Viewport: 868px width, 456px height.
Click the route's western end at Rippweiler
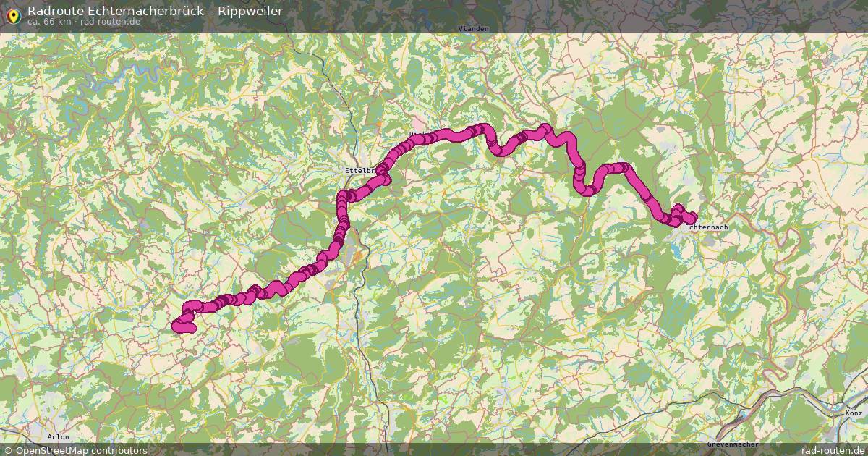(179, 327)
